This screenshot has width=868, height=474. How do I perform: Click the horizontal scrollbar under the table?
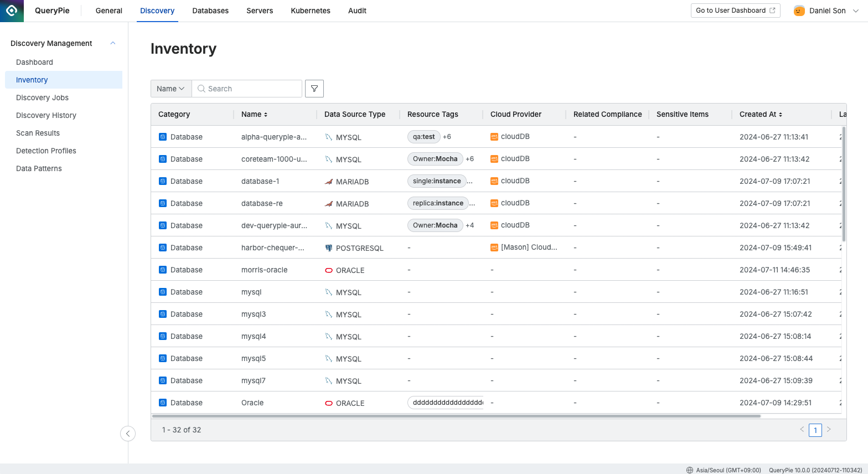click(456, 416)
